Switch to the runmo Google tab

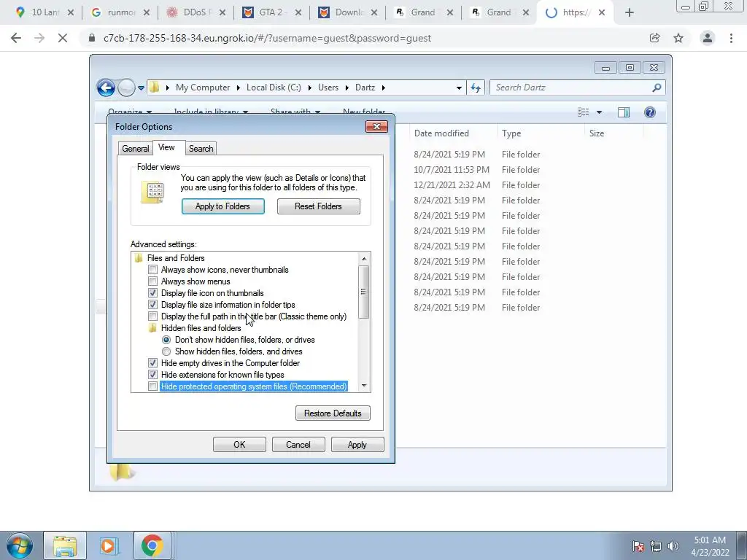(119, 13)
